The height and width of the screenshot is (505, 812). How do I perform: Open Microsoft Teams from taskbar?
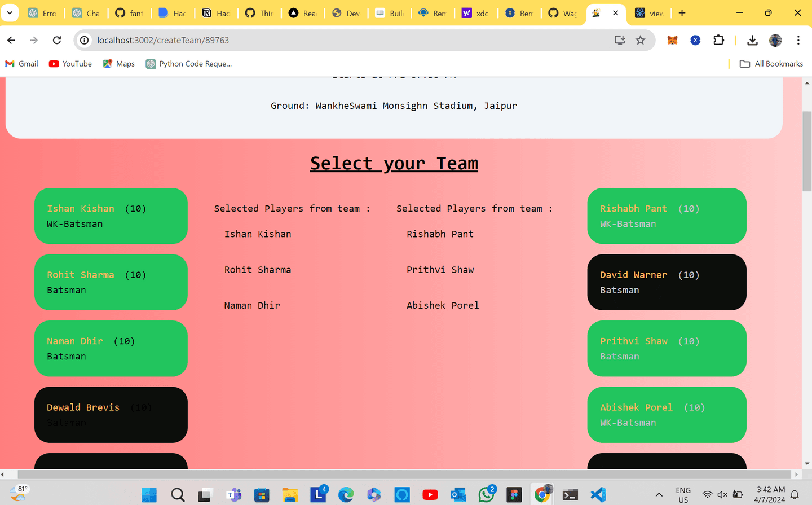point(233,495)
